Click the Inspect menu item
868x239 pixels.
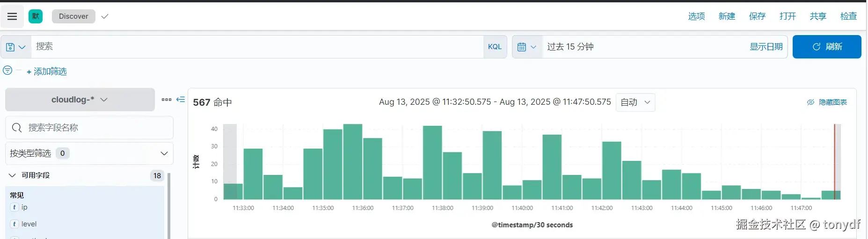point(848,16)
